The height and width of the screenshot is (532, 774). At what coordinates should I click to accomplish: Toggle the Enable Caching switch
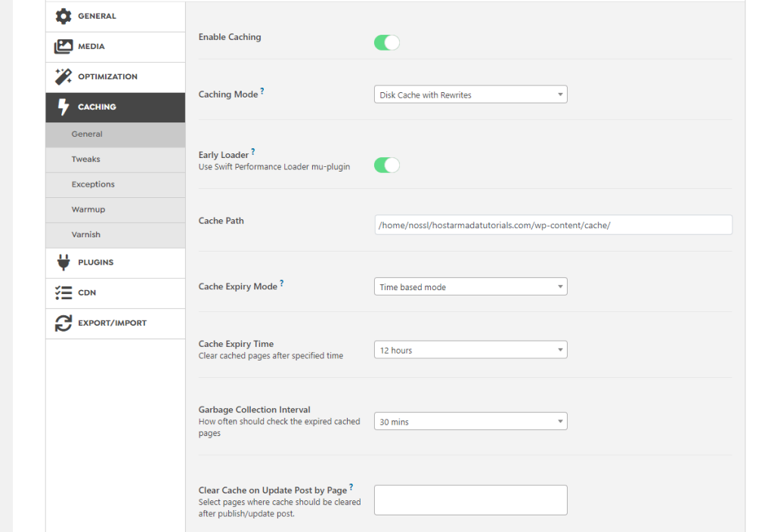pyautogui.click(x=386, y=42)
